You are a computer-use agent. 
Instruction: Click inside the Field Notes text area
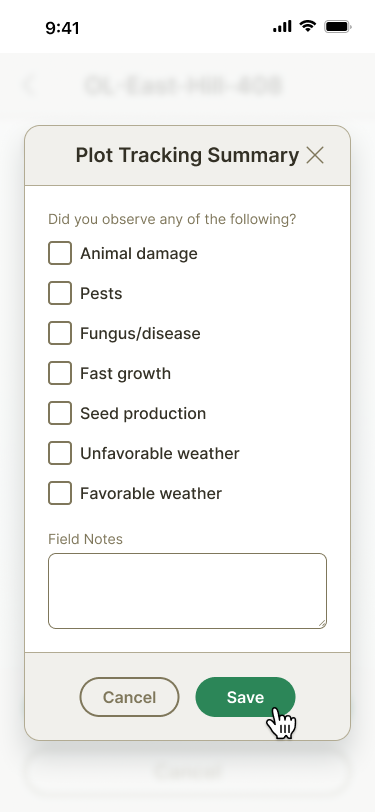pos(188,591)
